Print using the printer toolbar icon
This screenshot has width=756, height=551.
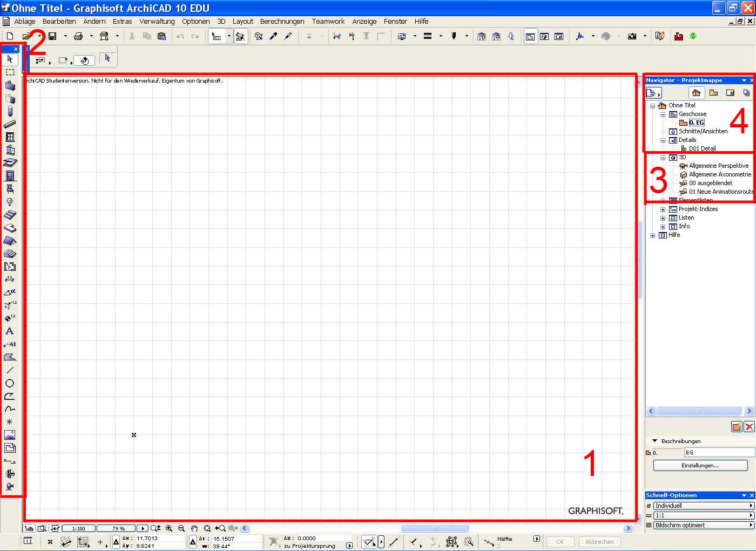click(78, 36)
